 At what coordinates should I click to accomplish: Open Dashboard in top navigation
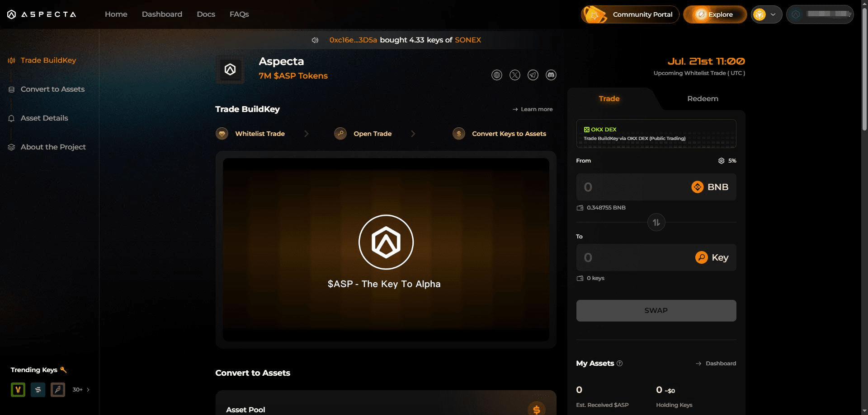tap(162, 14)
